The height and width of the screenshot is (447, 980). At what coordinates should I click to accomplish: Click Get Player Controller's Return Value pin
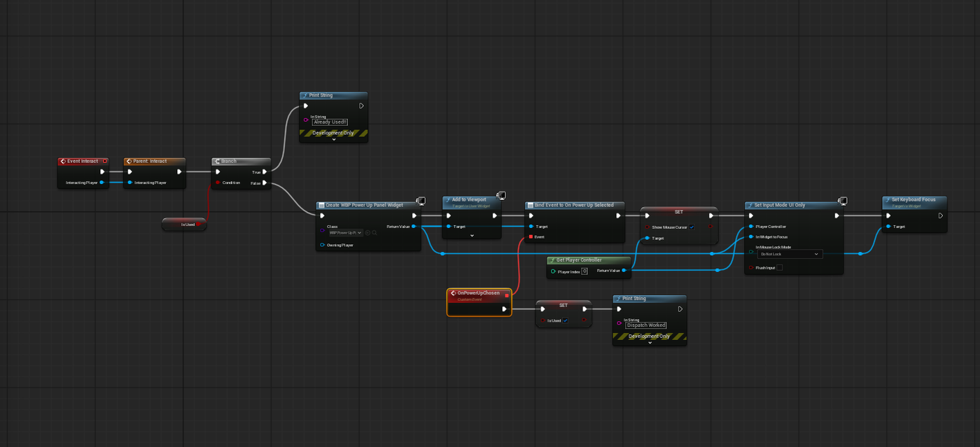(624, 270)
